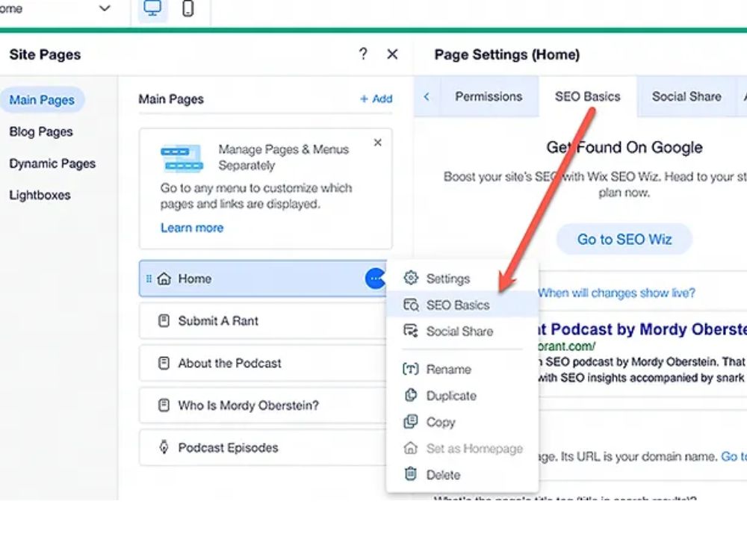The image size is (747, 560).
Task: Grab the Home page drag handle
Action: pyautogui.click(x=149, y=279)
